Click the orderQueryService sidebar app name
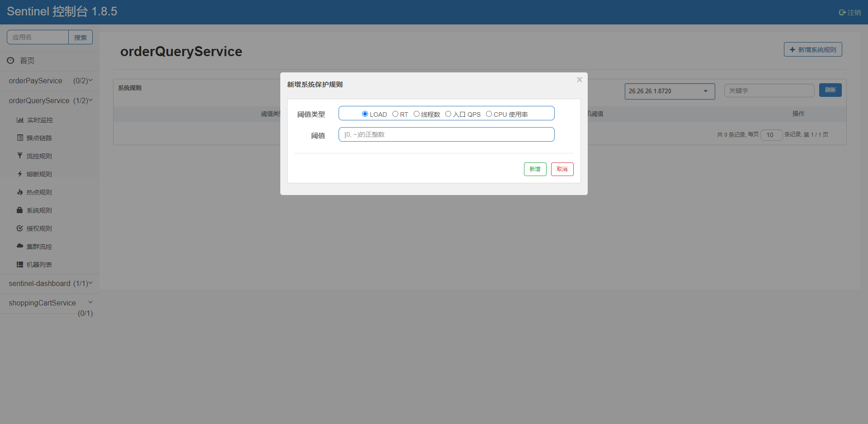This screenshot has width=868, height=424. point(39,100)
